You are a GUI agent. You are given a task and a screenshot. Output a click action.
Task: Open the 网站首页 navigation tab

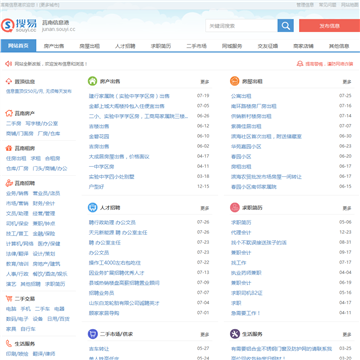point(18,46)
